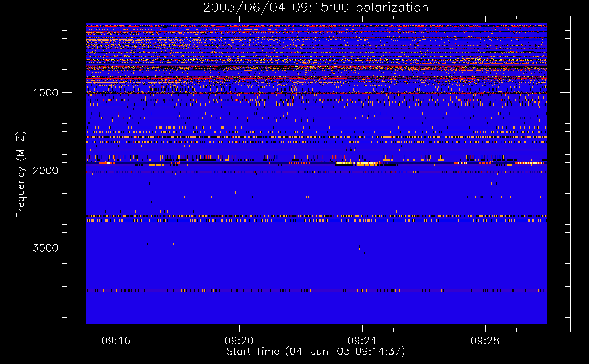Click the '09:28' time tick label

tap(485, 341)
